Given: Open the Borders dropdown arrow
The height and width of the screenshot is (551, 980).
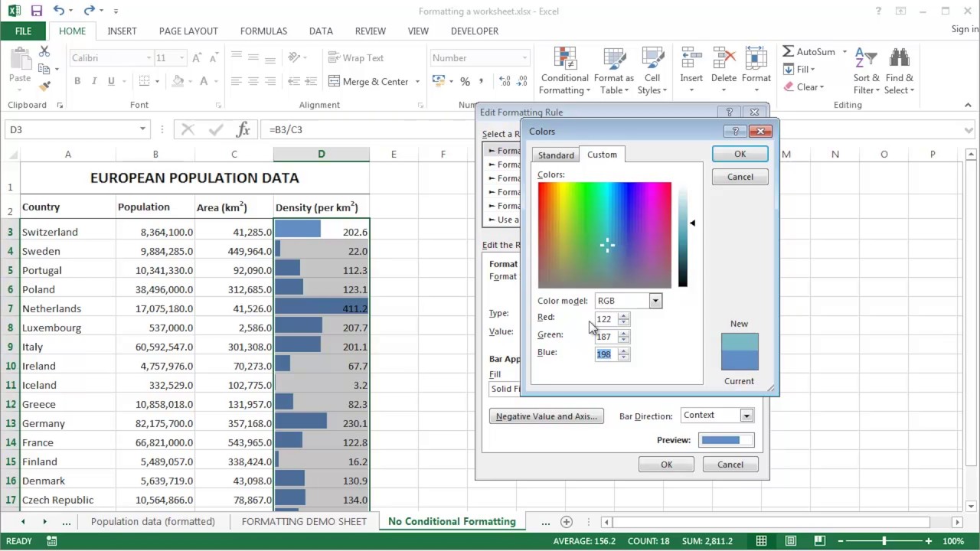Looking at the screenshot, I should tap(158, 81).
